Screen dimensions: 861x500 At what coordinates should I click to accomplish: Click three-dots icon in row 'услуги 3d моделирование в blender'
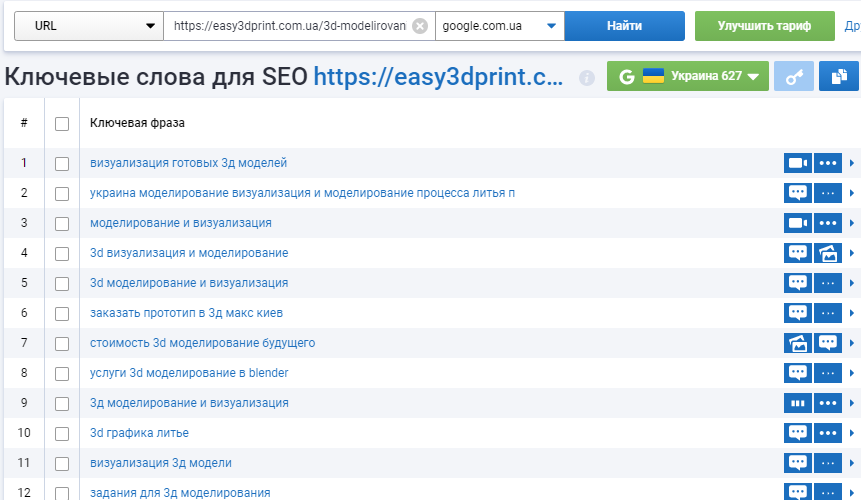pos(828,373)
